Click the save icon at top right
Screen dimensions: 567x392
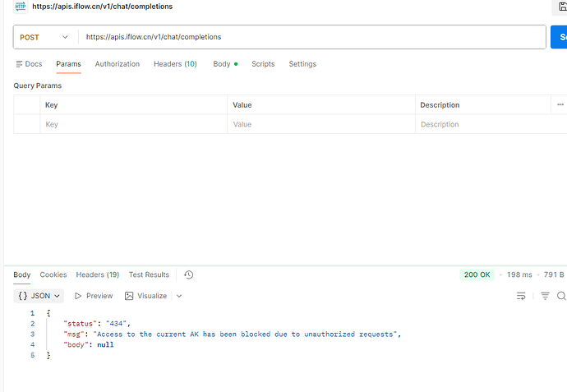(563, 7)
